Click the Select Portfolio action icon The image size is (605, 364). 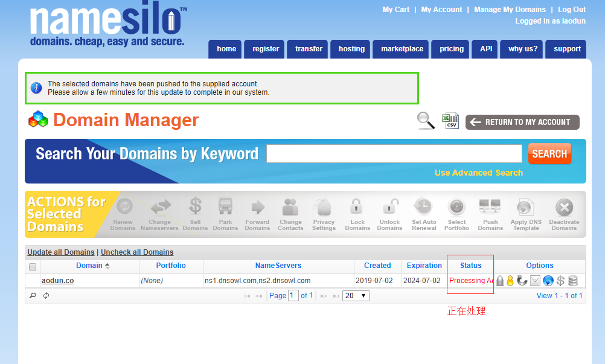coord(457,206)
